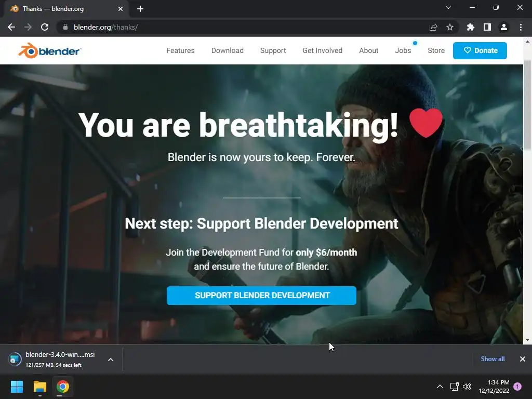This screenshot has width=532, height=399.
Task: Click Show all downloads link
Action: click(x=493, y=359)
